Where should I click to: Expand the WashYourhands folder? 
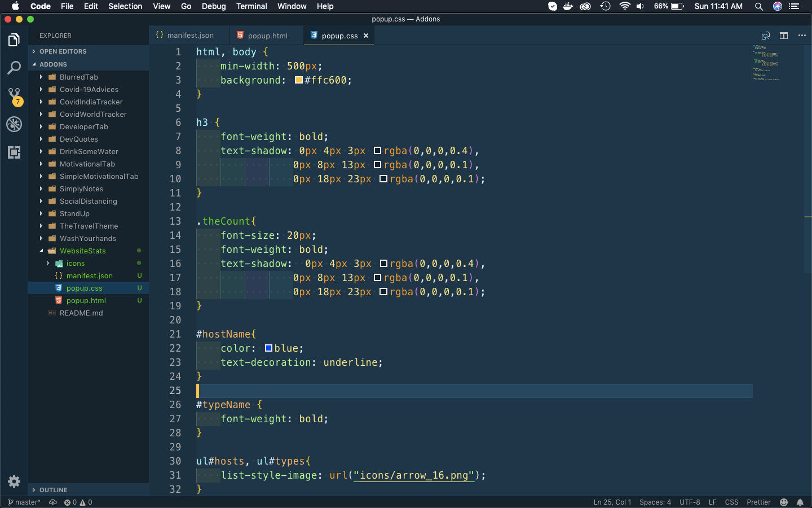(89, 238)
